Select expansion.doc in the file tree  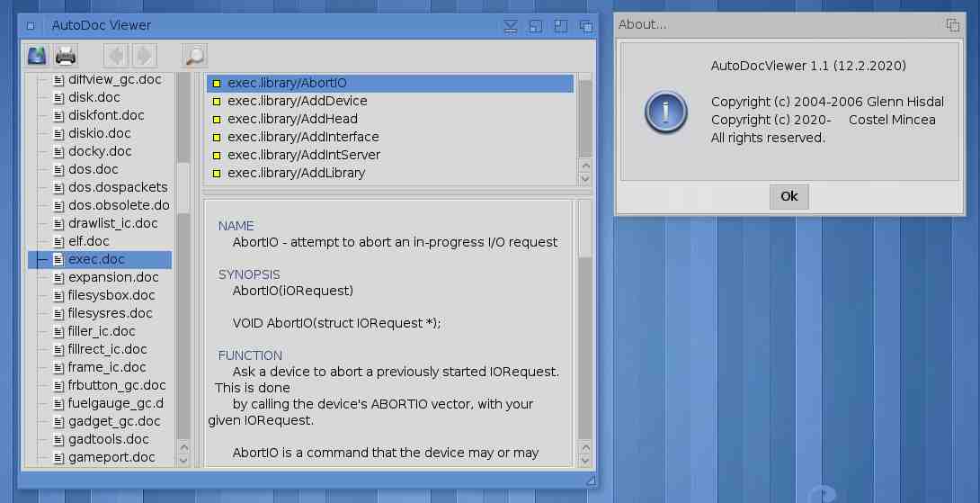(x=113, y=277)
